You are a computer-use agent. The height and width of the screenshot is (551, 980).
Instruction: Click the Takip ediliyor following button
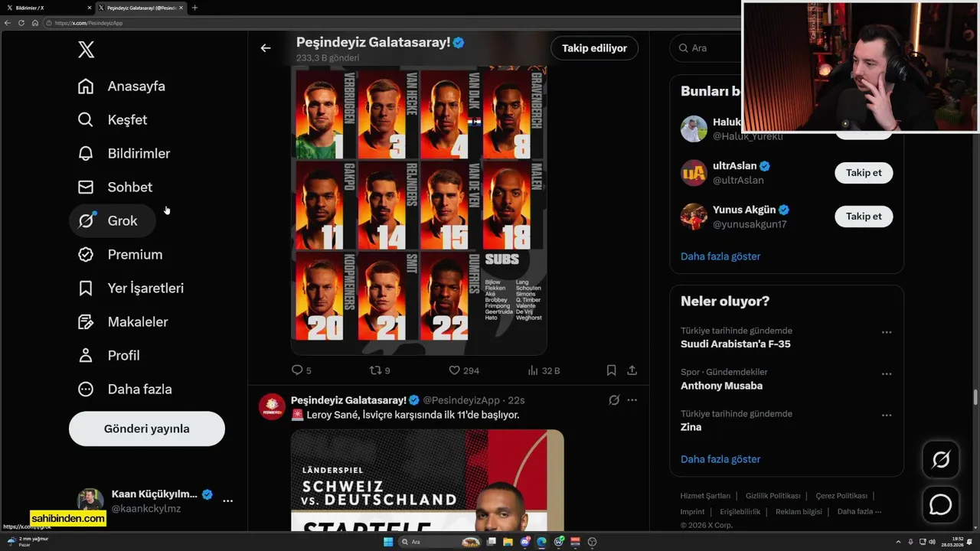[594, 48]
